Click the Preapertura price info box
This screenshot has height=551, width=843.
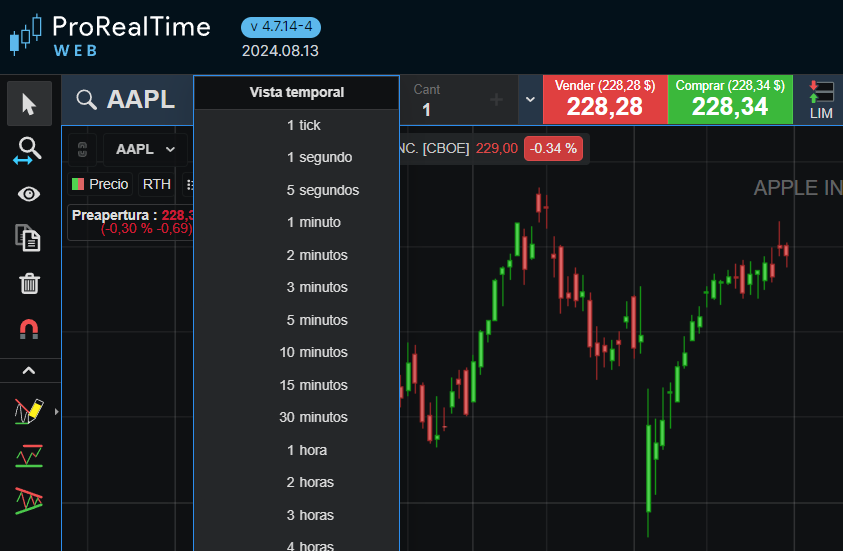click(131, 222)
